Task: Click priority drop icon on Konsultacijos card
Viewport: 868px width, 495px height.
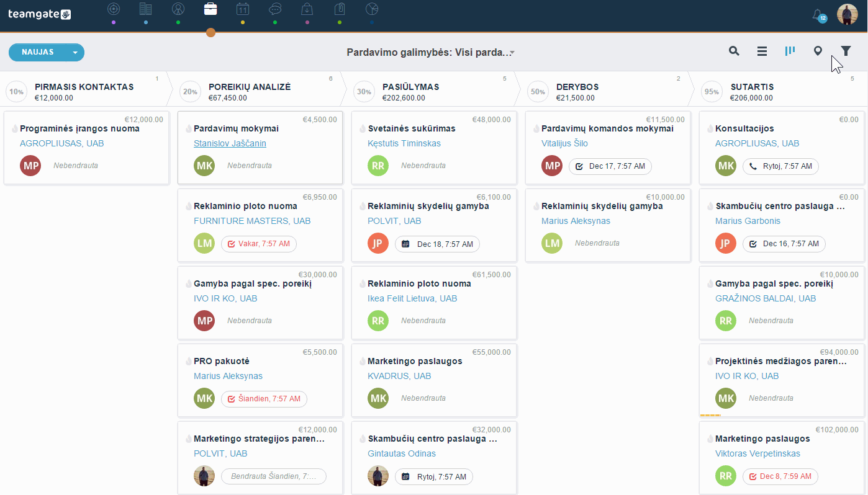Action: (x=710, y=129)
